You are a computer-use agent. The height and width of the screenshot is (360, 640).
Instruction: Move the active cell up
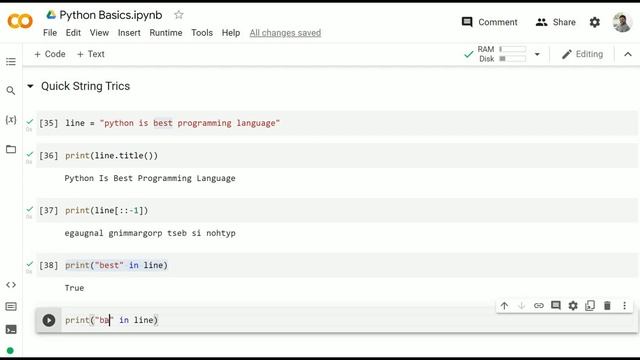click(x=504, y=306)
